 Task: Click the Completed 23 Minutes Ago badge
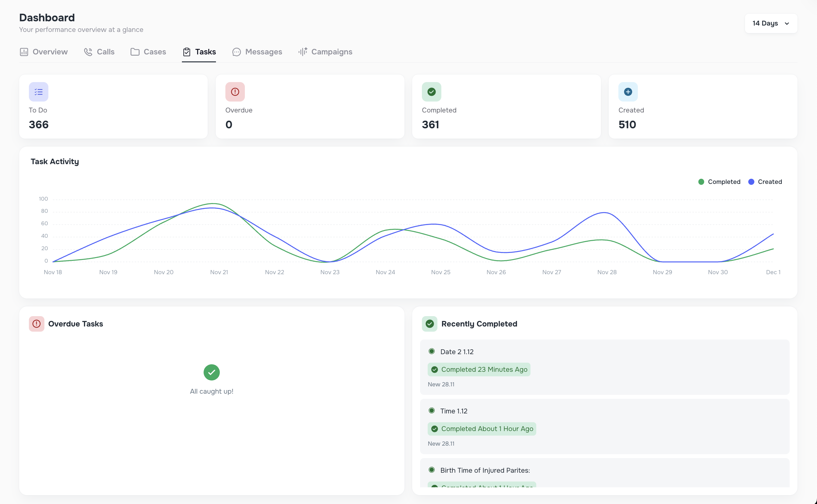tap(479, 369)
